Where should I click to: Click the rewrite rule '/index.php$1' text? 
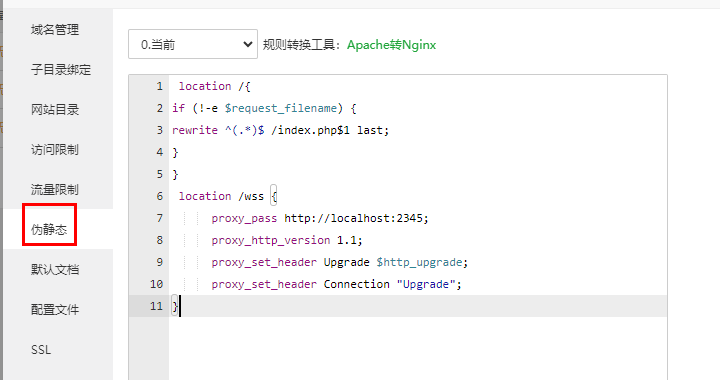(x=310, y=130)
